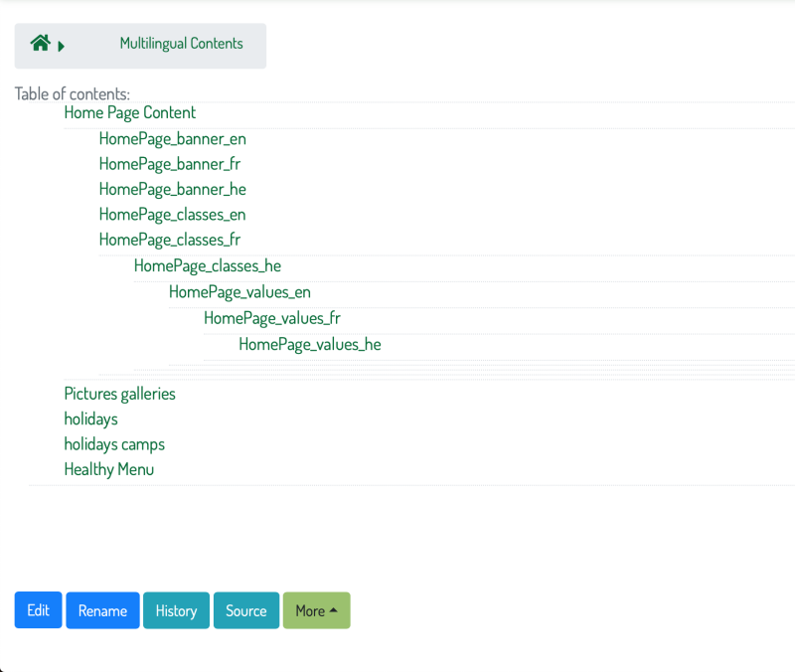The image size is (795, 672).
Task: Go to Healthy Menu section
Action: click(x=109, y=469)
